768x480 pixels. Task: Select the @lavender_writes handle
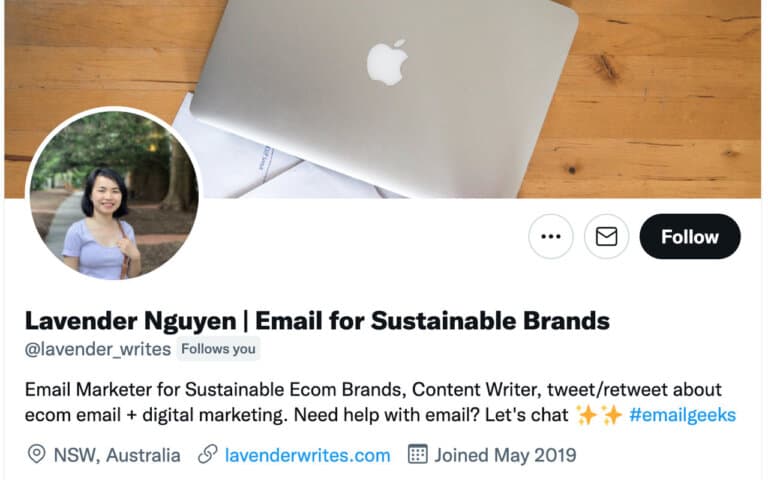(97, 349)
